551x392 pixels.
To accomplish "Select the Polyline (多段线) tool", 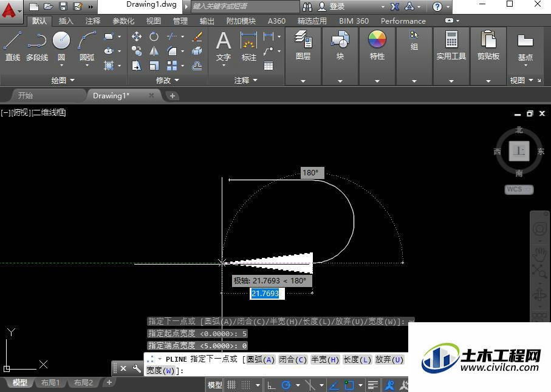I will coord(37,46).
